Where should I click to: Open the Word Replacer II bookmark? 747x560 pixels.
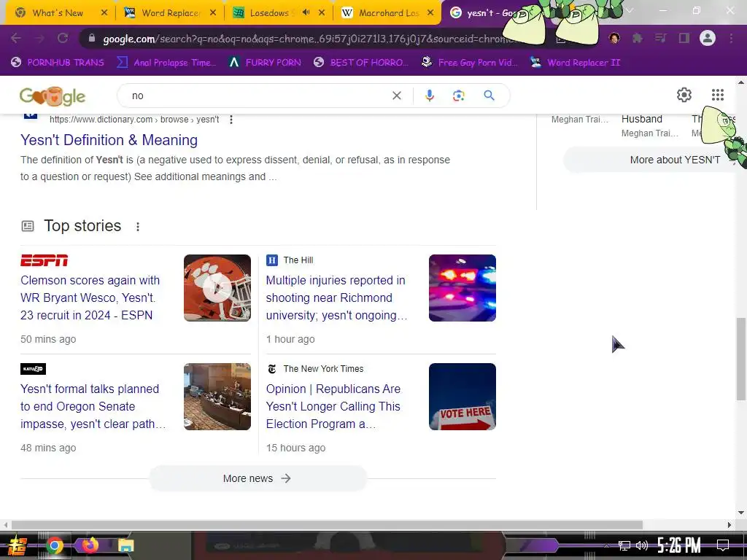576,63
